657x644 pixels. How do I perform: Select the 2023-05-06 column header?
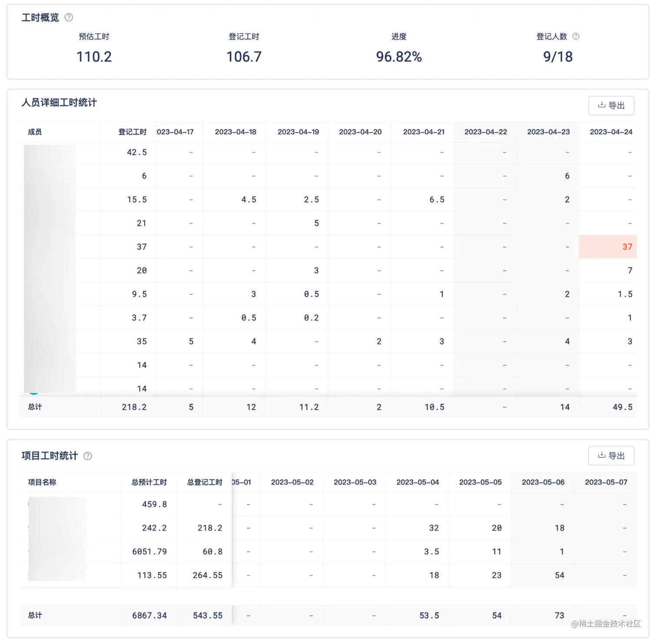[x=543, y=482]
